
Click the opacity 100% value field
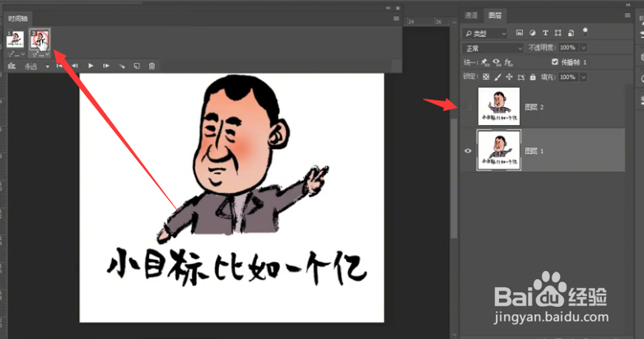pyautogui.click(x=567, y=48)
